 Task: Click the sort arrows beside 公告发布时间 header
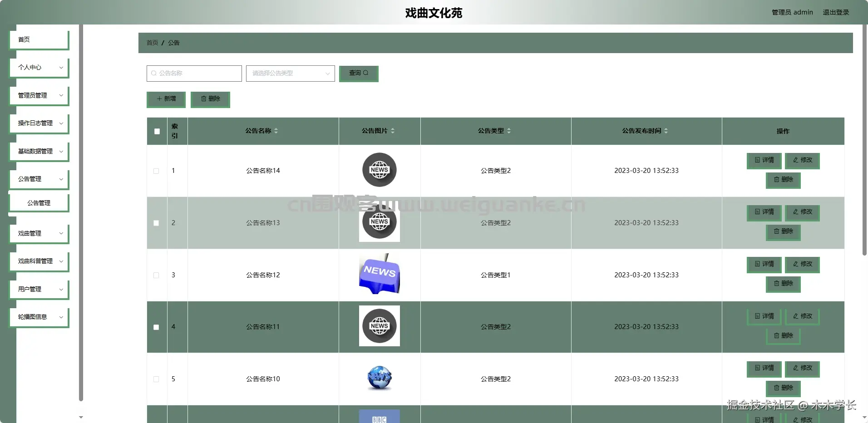click(x=666, y=131)
